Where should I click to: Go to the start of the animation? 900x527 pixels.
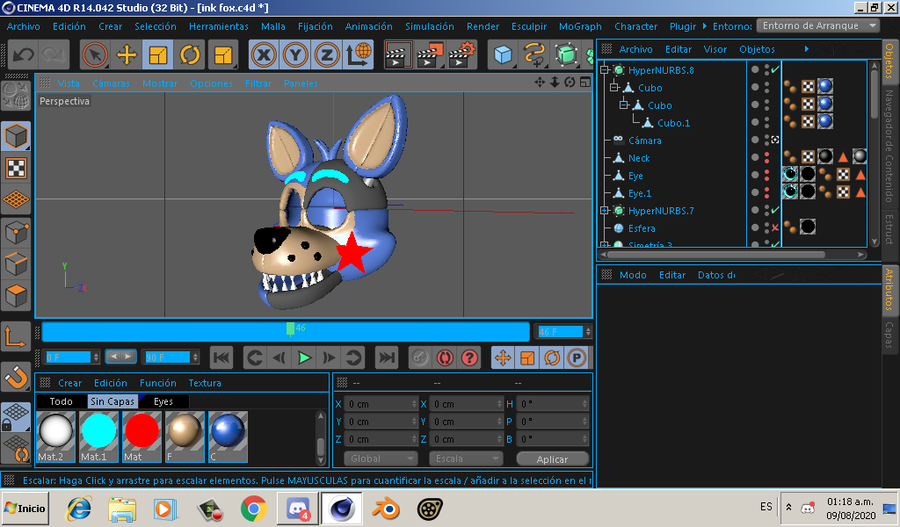[222, 358]
